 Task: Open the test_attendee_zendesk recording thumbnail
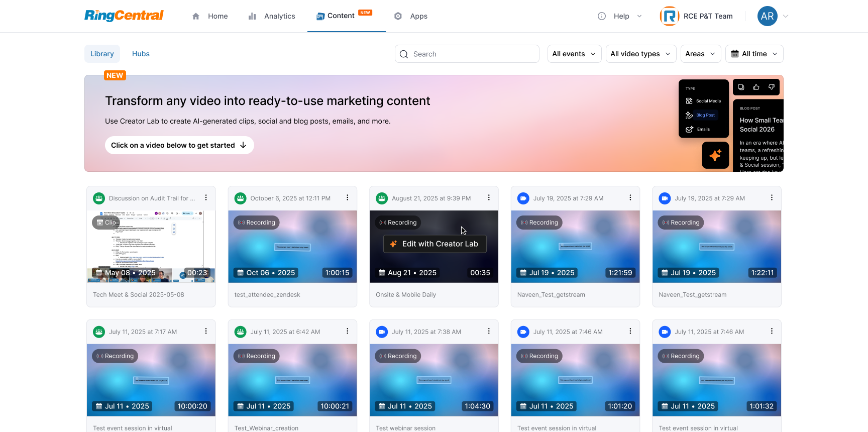click(292, 247)
